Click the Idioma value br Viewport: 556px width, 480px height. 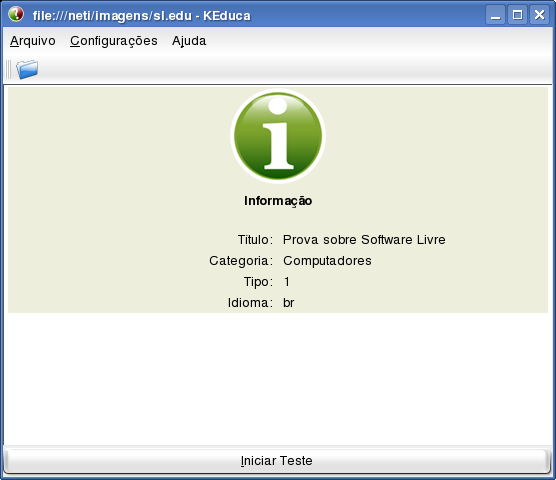pyautogui.click(x=289, y=303)
